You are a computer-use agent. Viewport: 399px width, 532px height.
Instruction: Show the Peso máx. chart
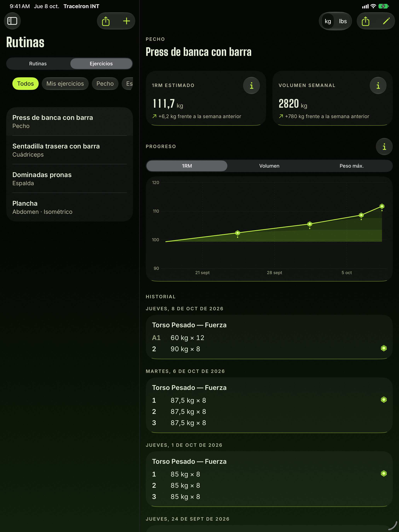351,166
